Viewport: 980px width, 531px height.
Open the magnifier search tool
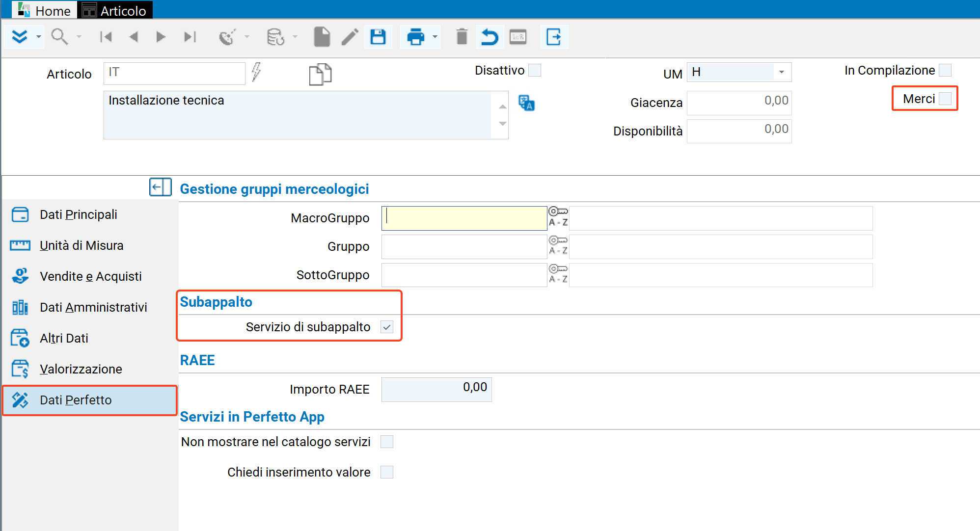[59, 37]
